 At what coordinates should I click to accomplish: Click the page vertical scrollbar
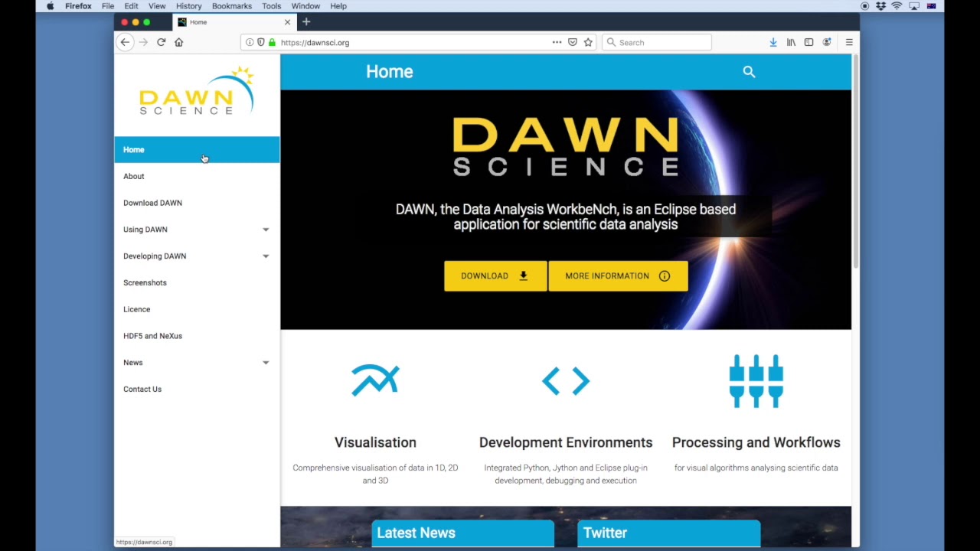[x=855, y=161]
